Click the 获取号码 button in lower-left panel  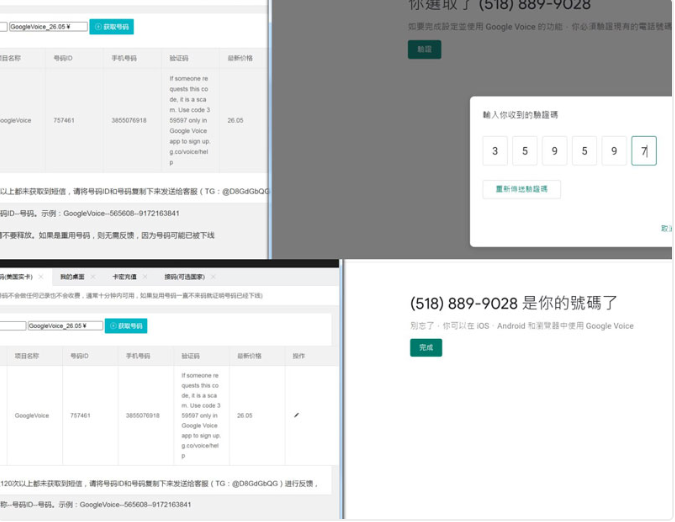[126, 326]
